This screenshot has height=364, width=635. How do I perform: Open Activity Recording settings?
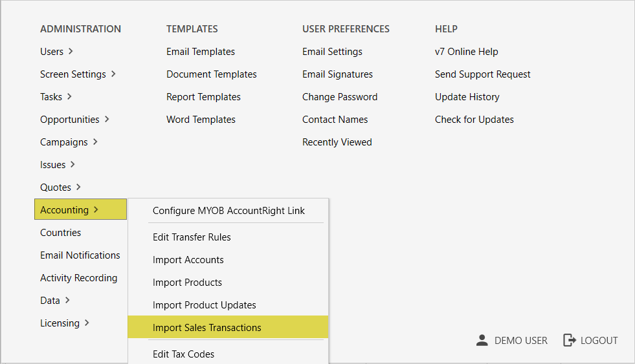tap(78, 278)
